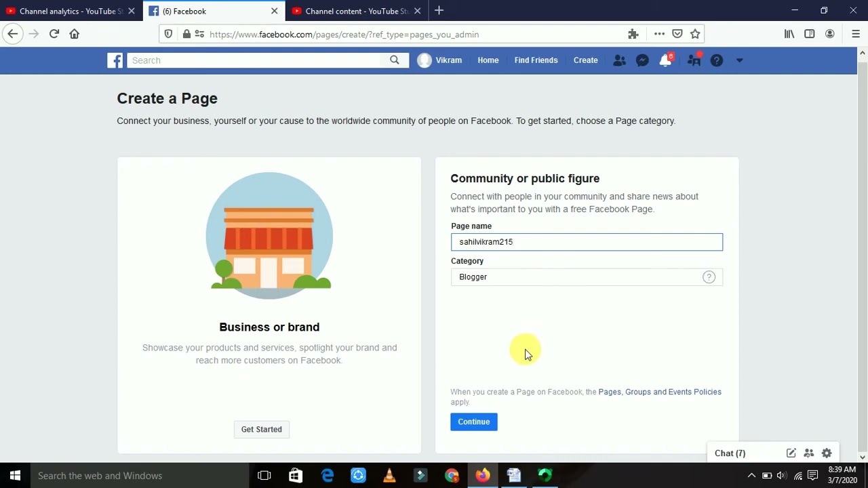Open the group quick-access icon with red dot
Screen dimensions: 868x488
694,60
